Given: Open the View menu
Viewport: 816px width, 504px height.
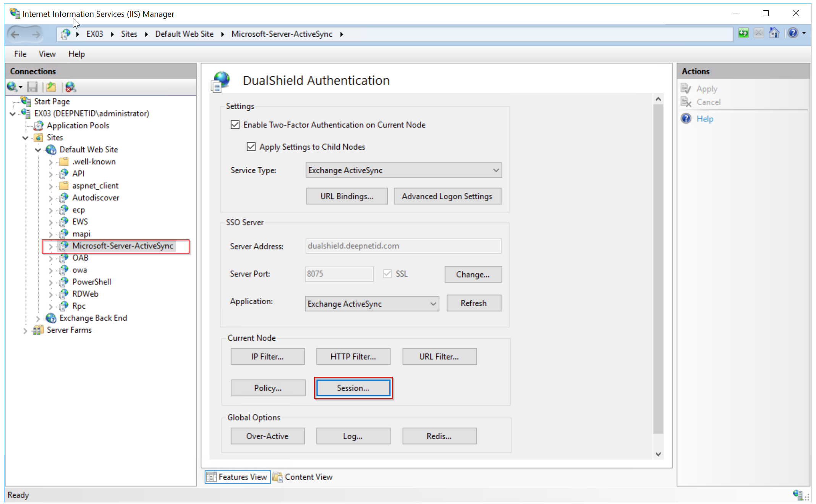Looking at the screenshot, I should pos(47,54).
